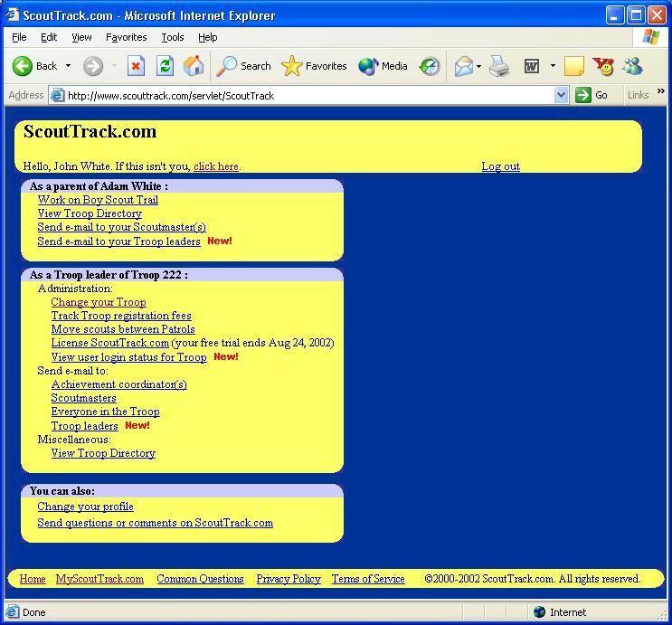Open the Troop leaders e-mail link
This screenshot has width=672, height=625.
click(x=84, y=426)
